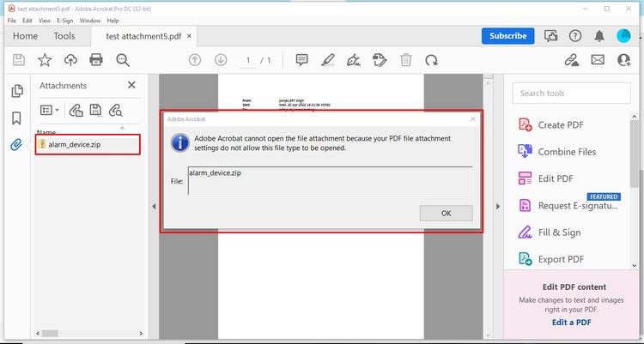Open the View menu
This screenshot has height=344, width=644.
click(x=45, y=21)
